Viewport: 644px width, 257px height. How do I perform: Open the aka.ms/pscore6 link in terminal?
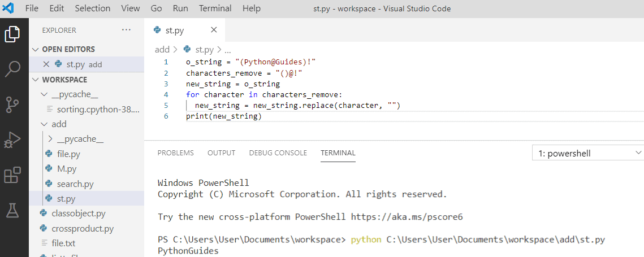tap(407, 217)
